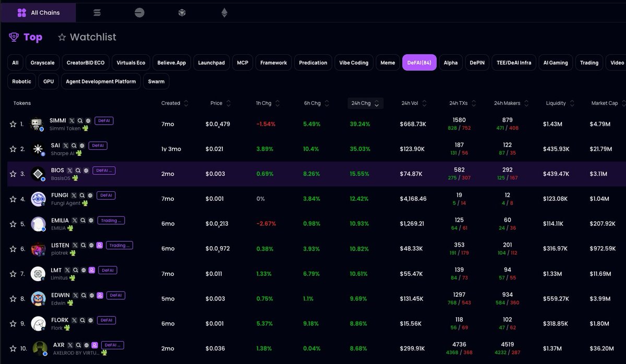Open LISTEN's purple agent profile icon

(x=99, y=245)
